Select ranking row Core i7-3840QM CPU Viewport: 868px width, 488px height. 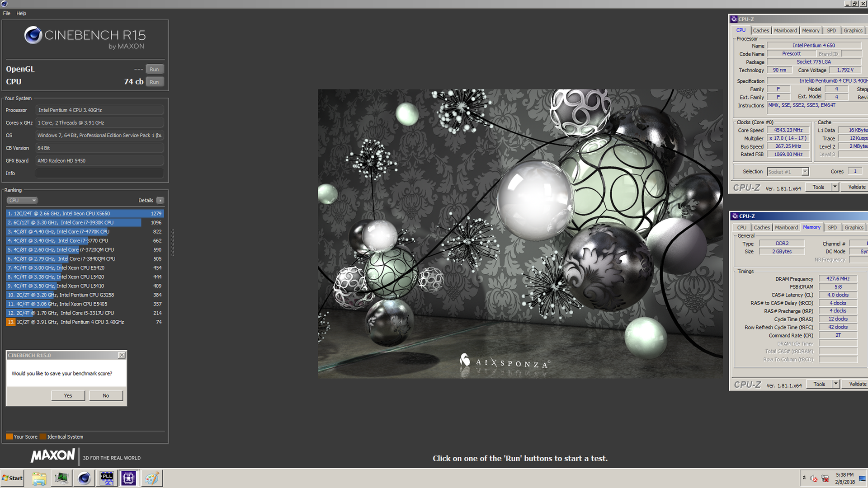point(85,258)
